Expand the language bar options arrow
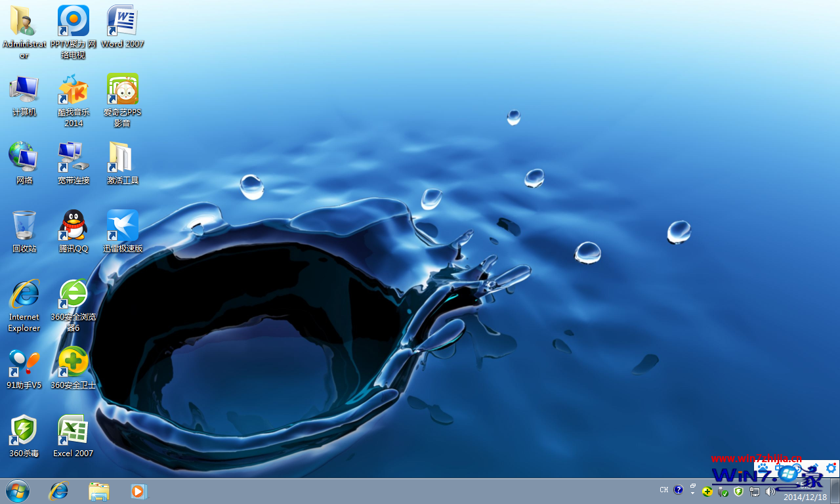This screenshot has width=840, height=504. [x=692, y=493]
